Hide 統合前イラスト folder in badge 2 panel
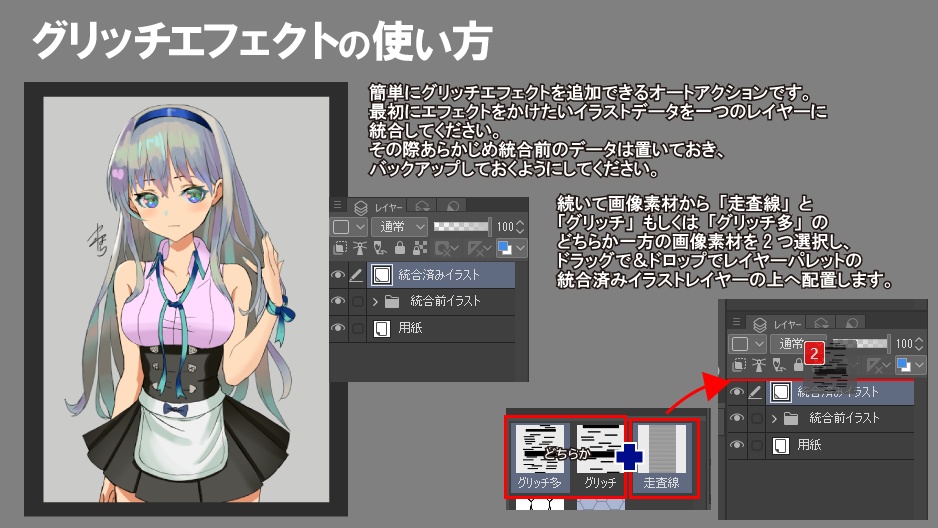Image resolution: width=938 pixels, height=528 pixels. (x=737, y=419)
